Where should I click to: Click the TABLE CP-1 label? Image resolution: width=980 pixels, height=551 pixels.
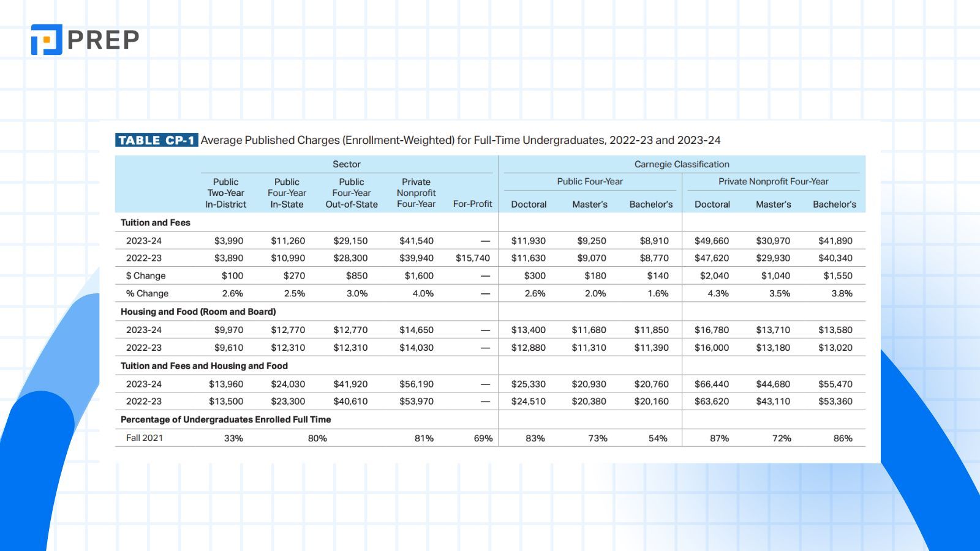pos(156,140)
